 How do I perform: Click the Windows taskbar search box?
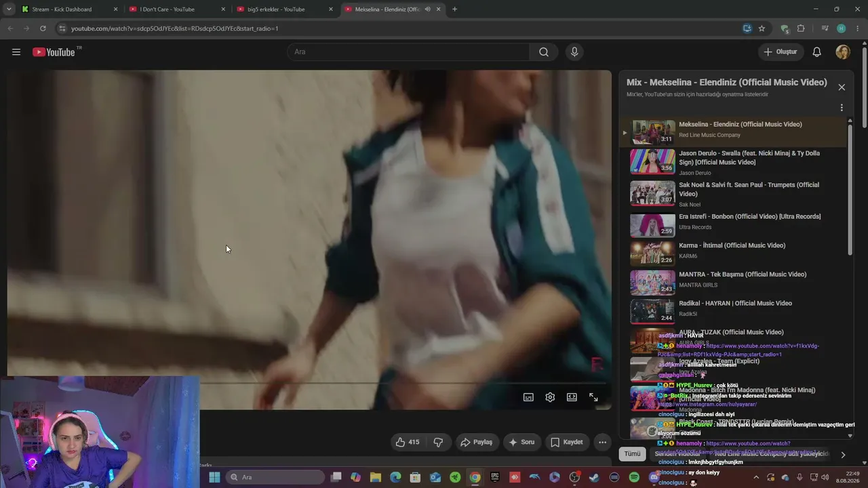(275, 477)
